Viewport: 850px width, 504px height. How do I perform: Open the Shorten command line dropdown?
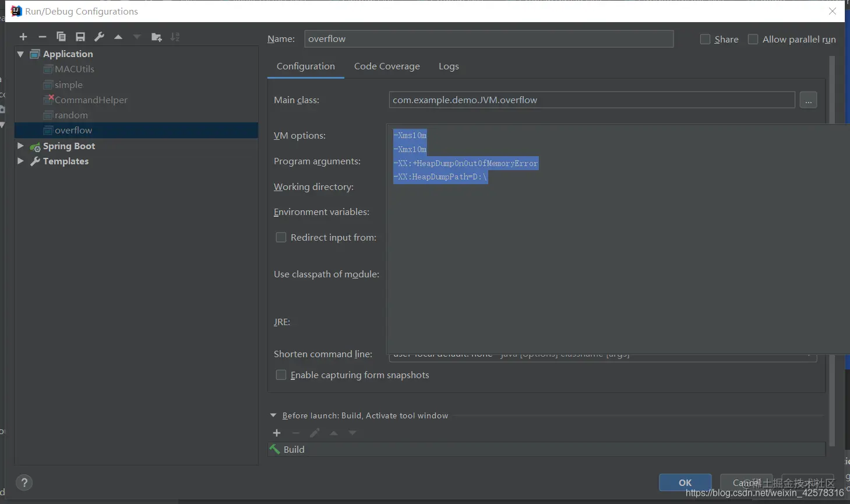coord(603,357)
